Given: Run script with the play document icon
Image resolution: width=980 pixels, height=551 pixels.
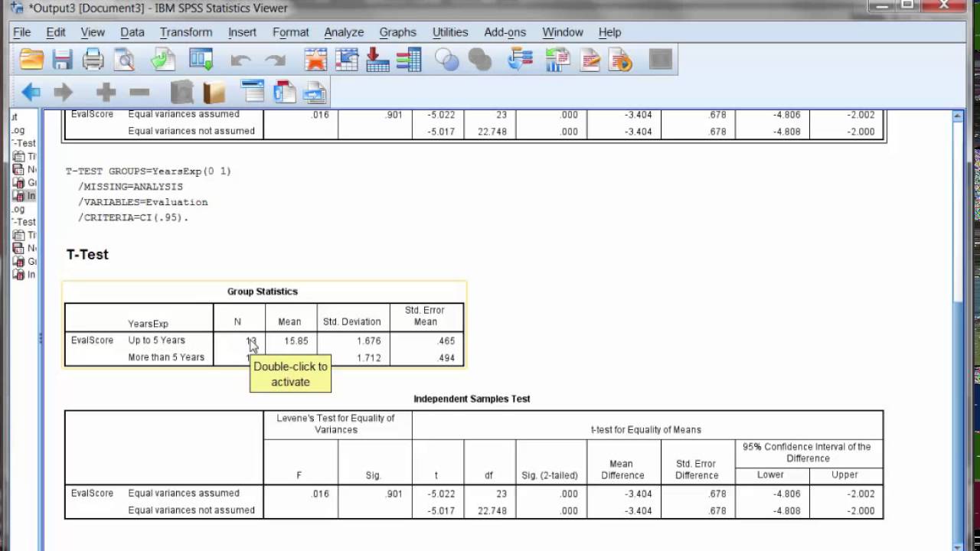Looking at the screenshot, I should point(621,60).
